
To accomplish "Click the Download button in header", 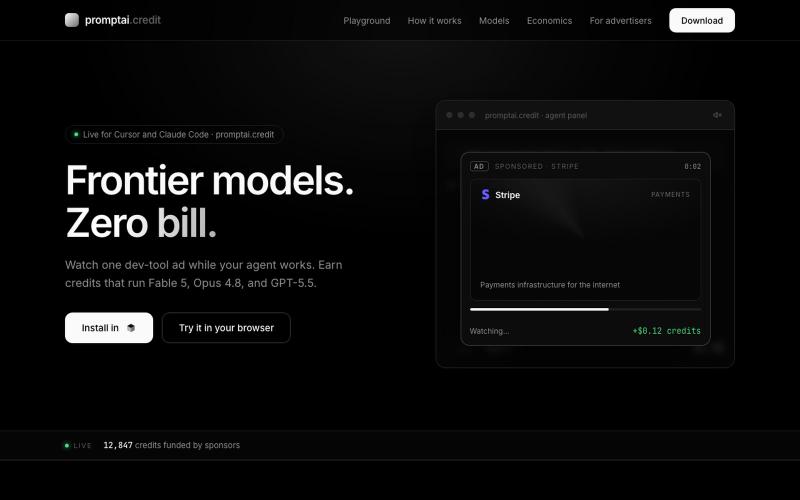I will click(702, 20).
